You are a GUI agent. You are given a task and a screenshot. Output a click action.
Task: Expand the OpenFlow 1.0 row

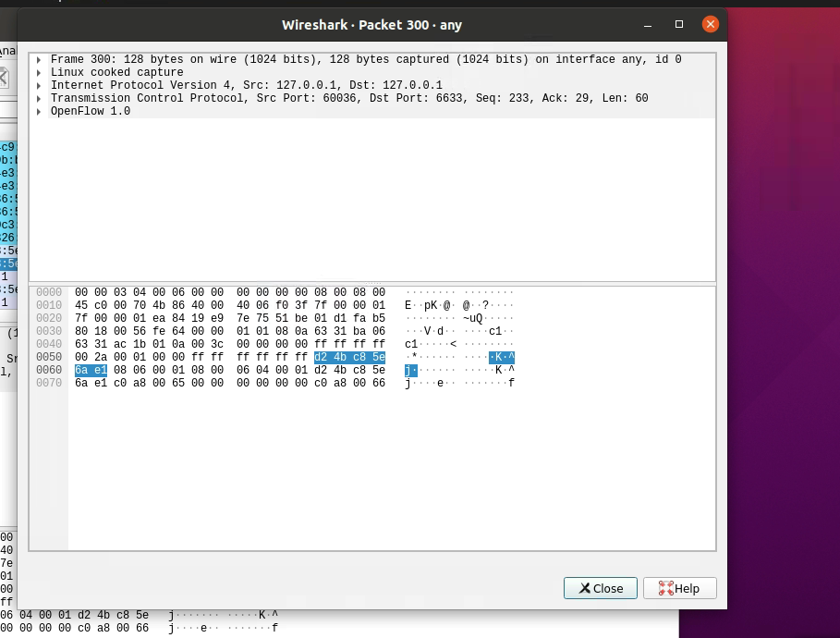click(39, 111)
